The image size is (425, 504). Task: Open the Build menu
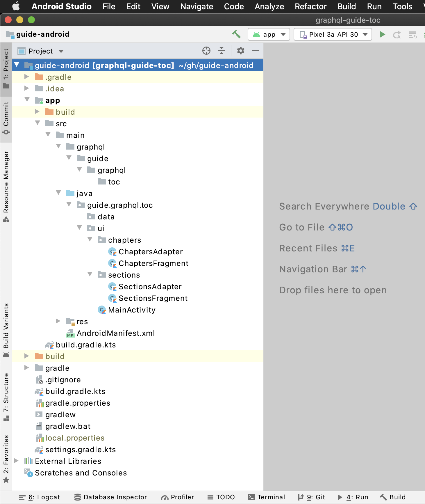(x=347, y=6)
